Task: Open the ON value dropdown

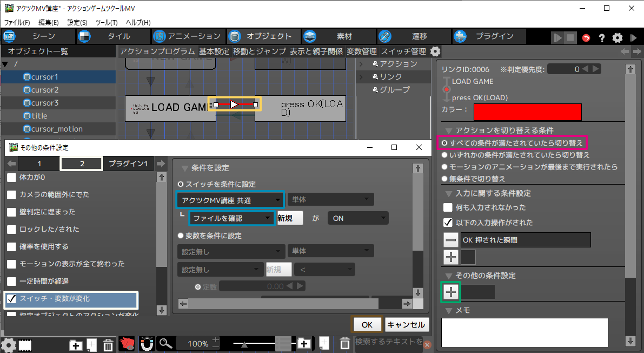Action: 358,218
